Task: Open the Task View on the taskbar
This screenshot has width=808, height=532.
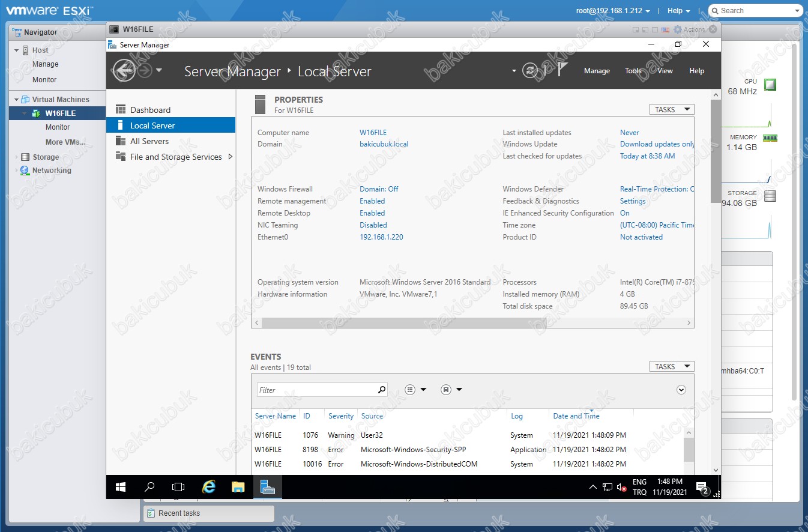Action: [x=178, y=487]
